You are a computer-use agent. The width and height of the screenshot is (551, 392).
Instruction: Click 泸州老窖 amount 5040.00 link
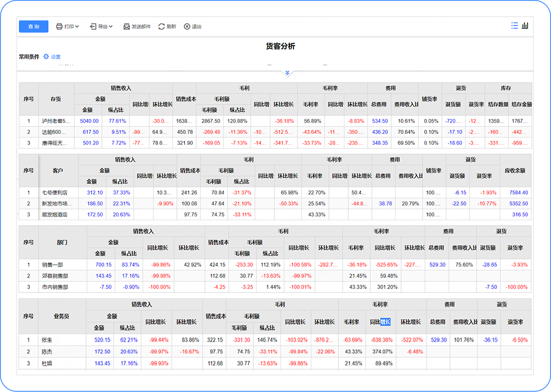(89, 121)
